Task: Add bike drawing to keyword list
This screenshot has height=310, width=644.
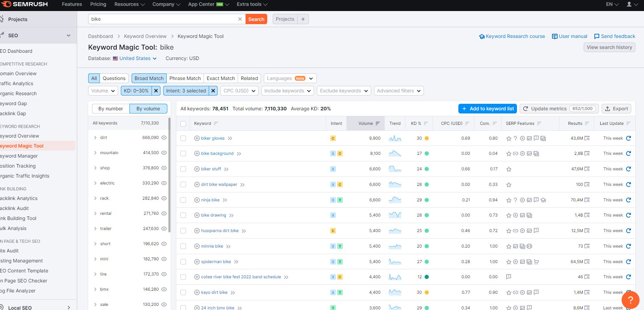Action: [197, 215]
